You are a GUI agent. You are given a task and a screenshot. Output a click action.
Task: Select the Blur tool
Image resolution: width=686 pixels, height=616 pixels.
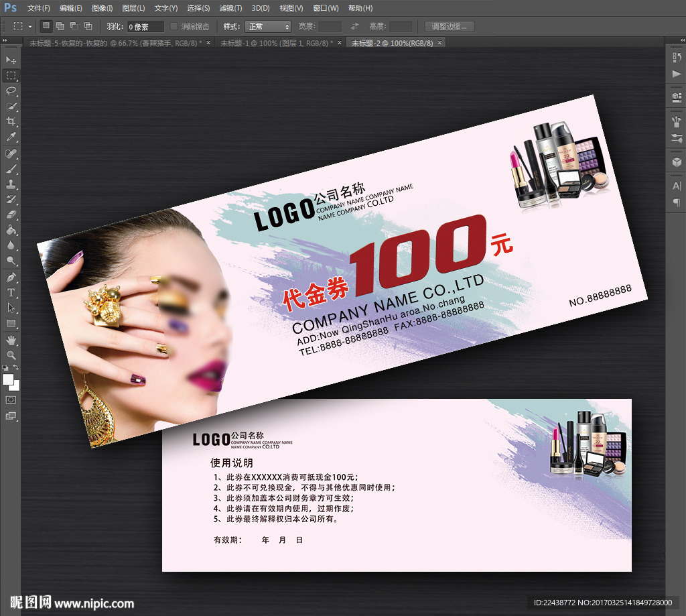point(11,245)
